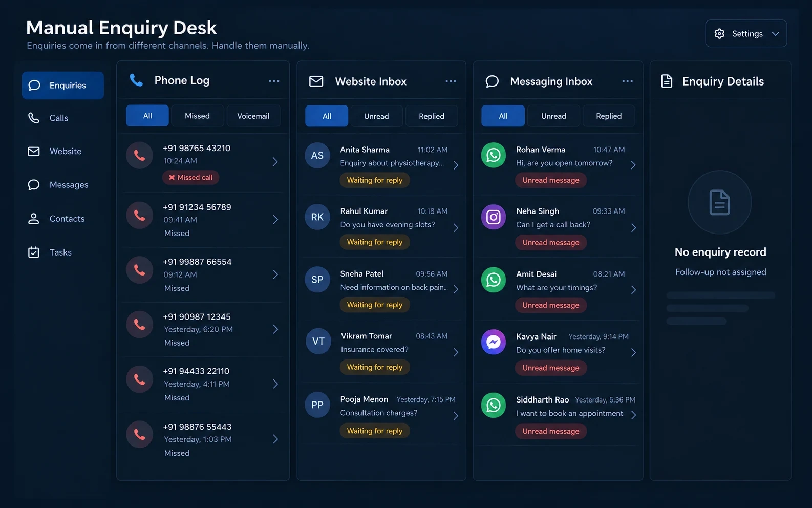Click missed call icon for +91 99887 66554

point(140,270)
